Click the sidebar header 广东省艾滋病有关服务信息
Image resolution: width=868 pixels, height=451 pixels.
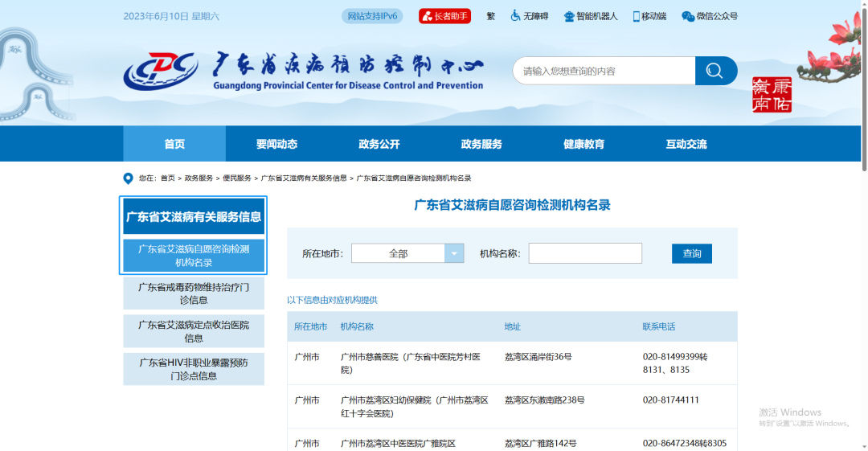coord(194,216)
